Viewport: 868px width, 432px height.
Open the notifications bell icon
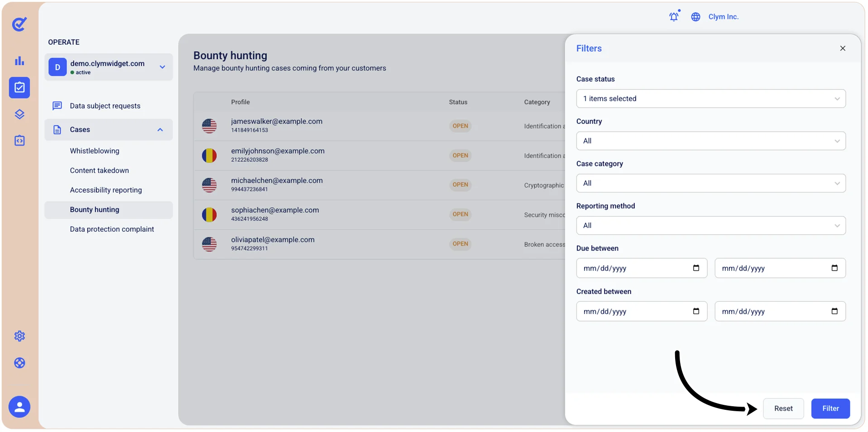674,16
